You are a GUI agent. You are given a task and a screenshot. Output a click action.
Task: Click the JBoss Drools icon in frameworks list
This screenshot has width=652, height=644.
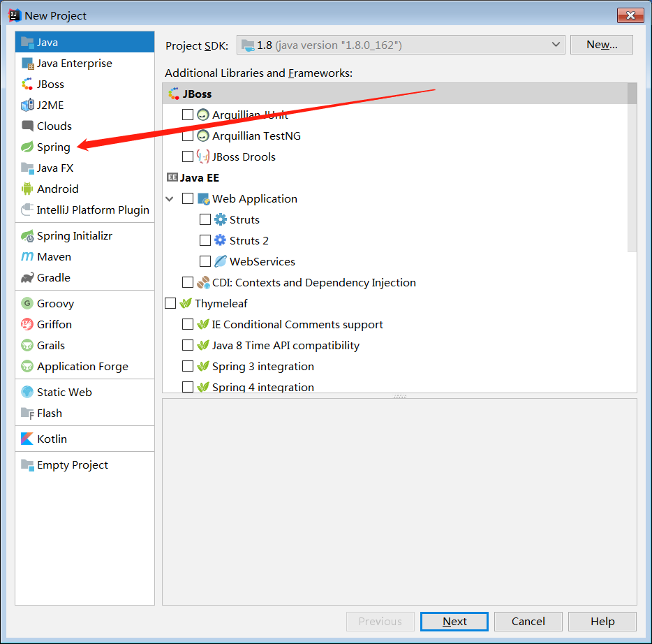(x=203, y=156)
